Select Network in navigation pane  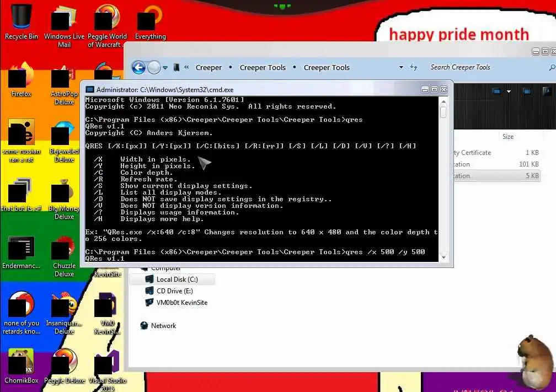158,326
